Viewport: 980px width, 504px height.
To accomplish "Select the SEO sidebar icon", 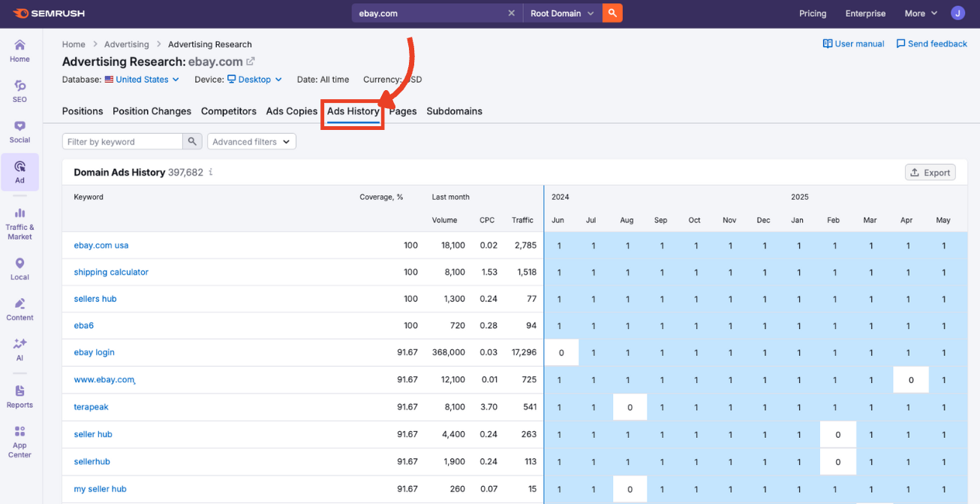I will point(20,89).
